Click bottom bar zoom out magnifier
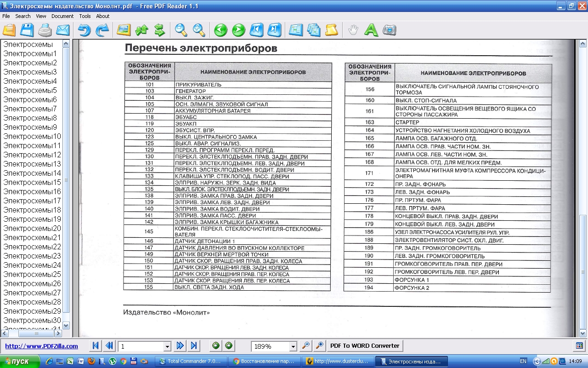588x368 pixels. (306, 346)
